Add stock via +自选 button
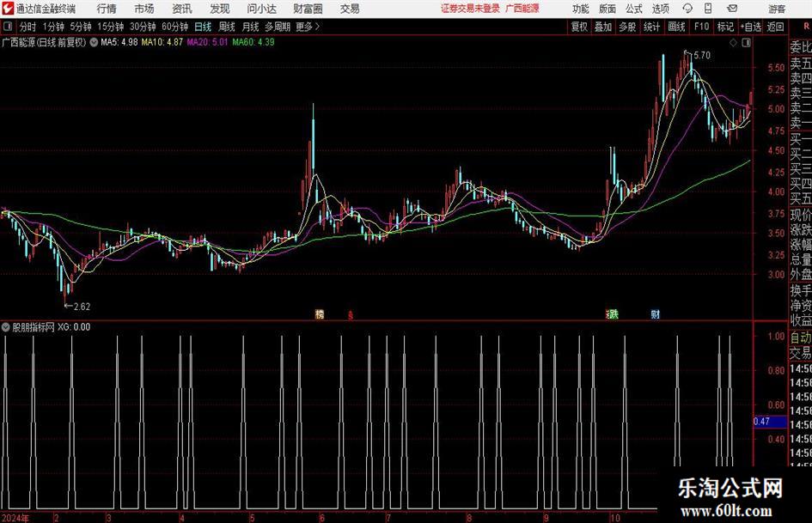Viewport: 812px width, 523px height. (x=750, y=27)
